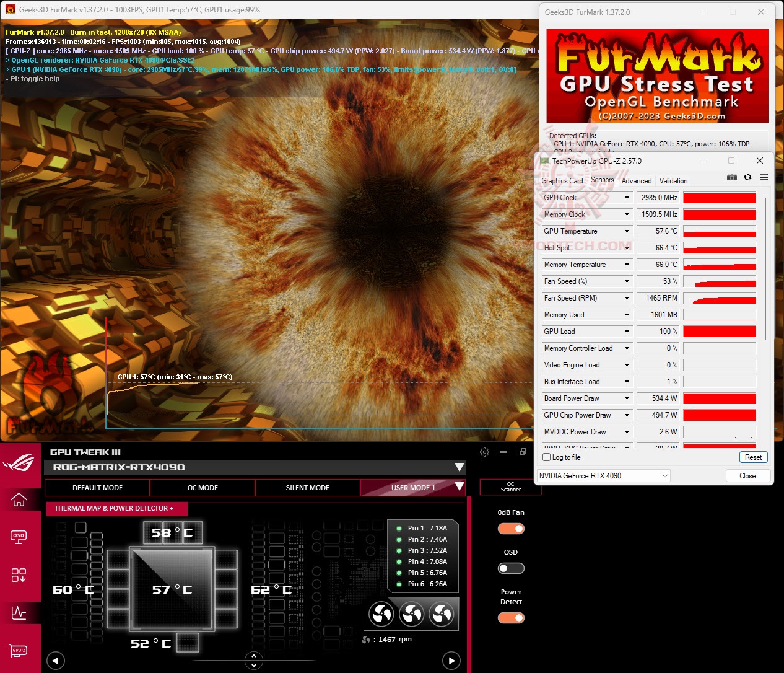Launch GPU-Z from the GPU Tweak sidebar

pos(19,651)
